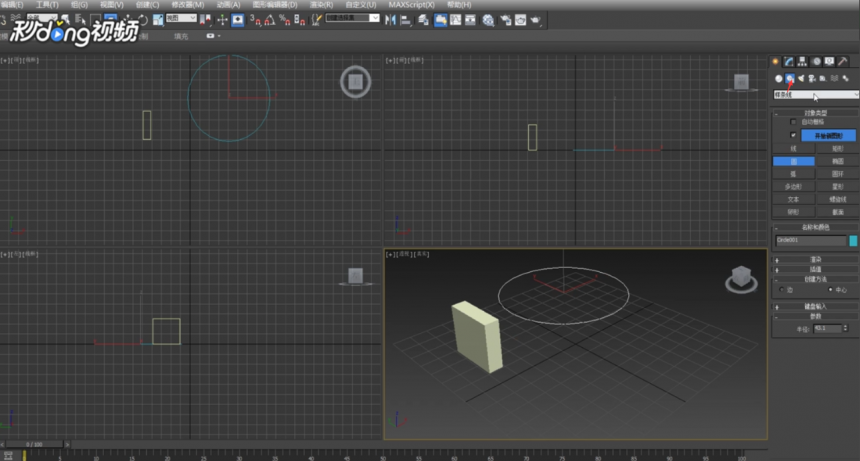The width and height of the screenshot is (860, 461).
Task: Uncheck the 开始新图形 checkbox
Action: (793, 135)
